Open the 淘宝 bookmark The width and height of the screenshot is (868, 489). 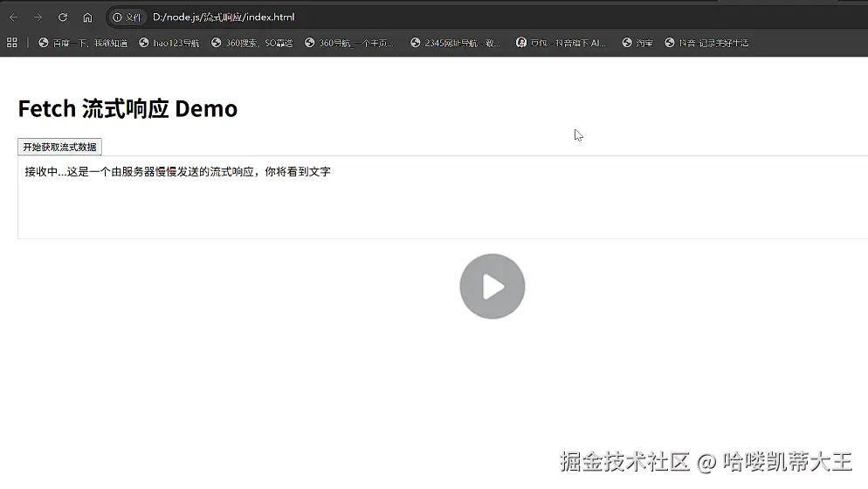click(x=637, y=43)
